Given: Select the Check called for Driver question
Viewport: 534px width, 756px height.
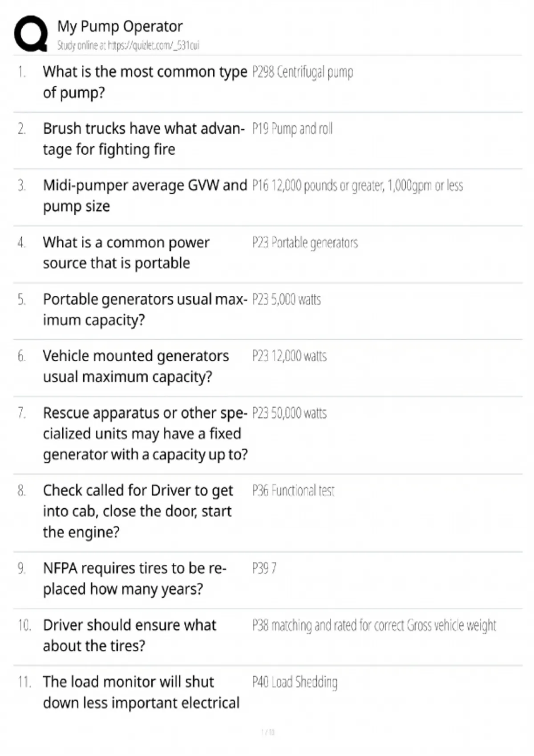Looking at the screenshot, I should click(x=138, y=511).
